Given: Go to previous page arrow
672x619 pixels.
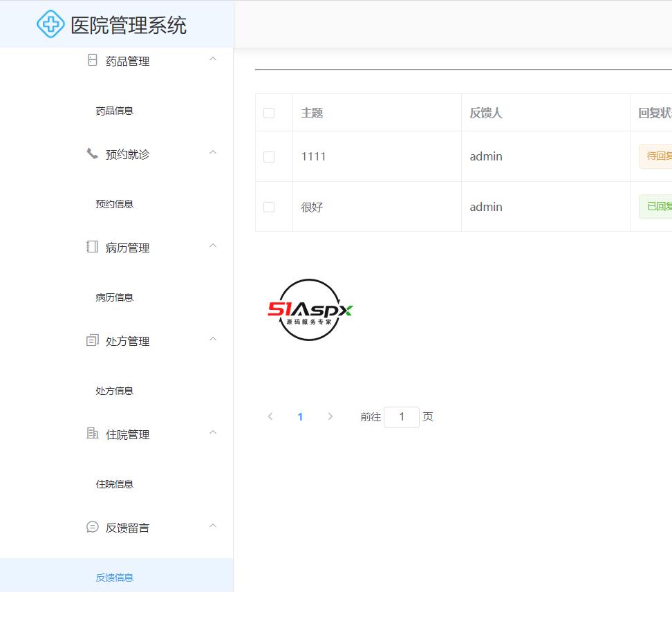Looking at the screenshot, I should pyautogui.click(x=270, y=416).
